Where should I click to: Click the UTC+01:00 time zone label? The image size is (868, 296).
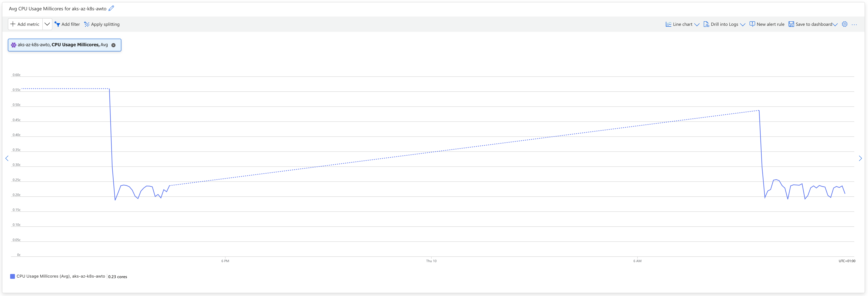(847, 261)
